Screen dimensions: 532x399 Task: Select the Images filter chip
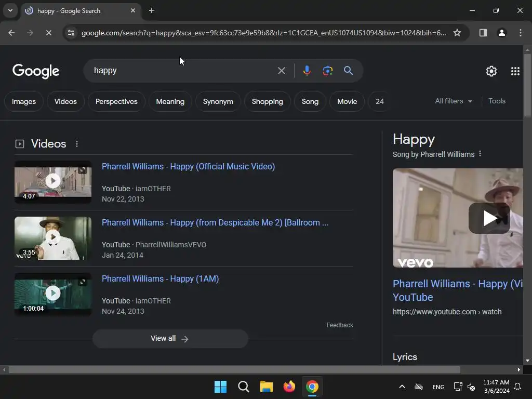coord(24,101)
